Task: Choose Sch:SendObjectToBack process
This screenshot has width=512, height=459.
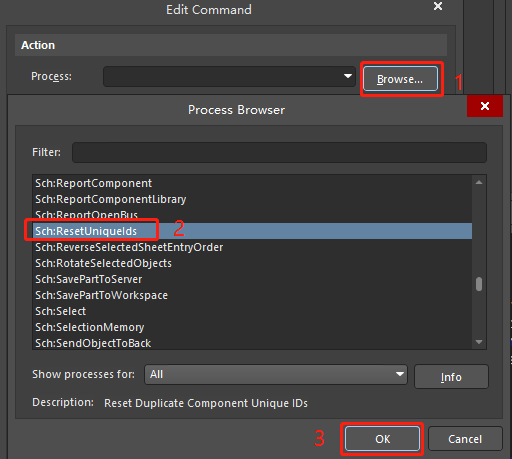Action: pos(252,343)
